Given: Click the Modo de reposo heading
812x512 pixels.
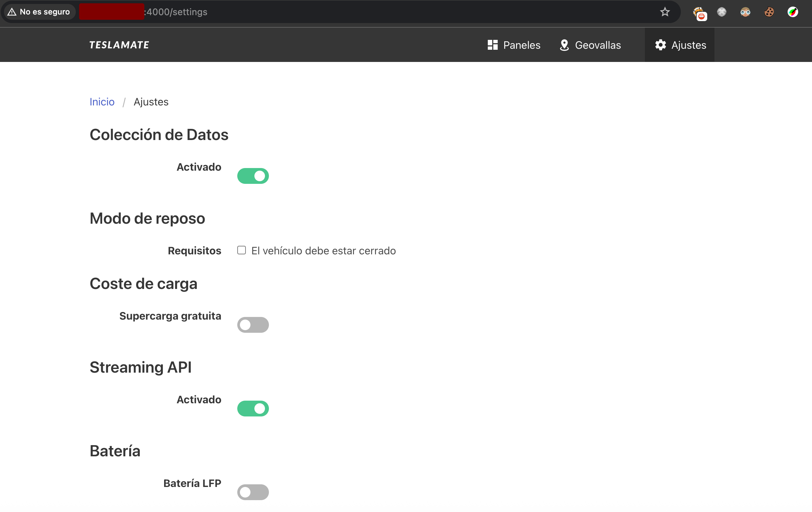Looking at the screenshot, I should (x=147, y=218).
